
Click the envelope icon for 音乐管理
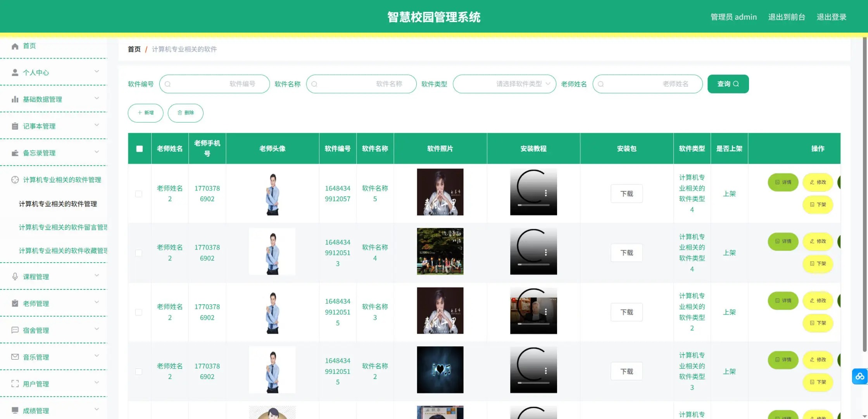(15, 357)
